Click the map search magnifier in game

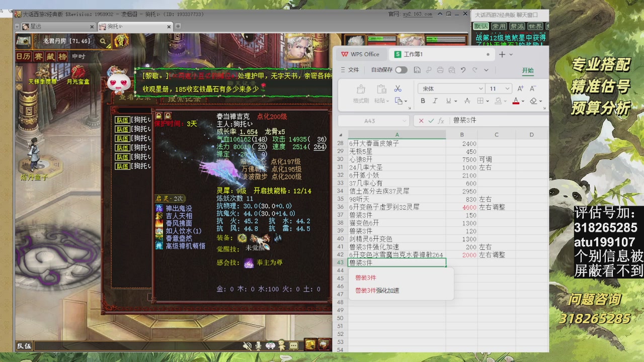(x=103, y=41)
